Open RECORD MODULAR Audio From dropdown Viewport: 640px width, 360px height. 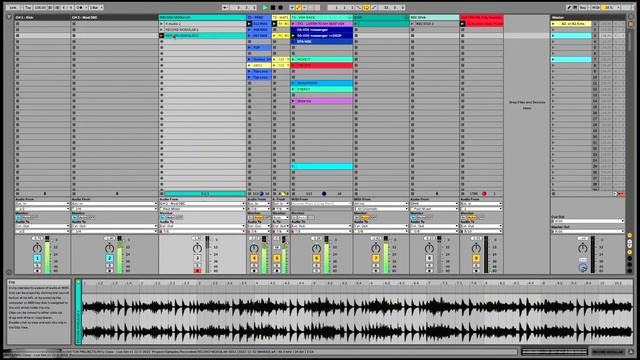click(x=202, y=204)
